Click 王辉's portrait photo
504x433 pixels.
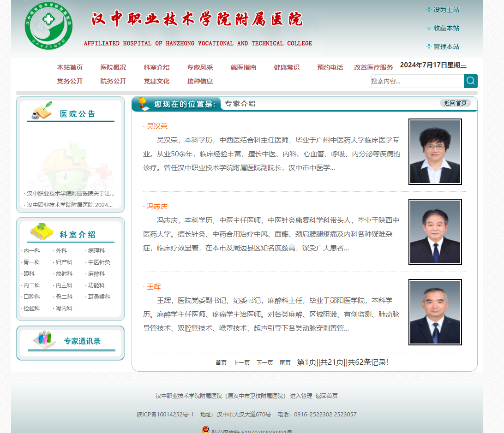point(435,312)
